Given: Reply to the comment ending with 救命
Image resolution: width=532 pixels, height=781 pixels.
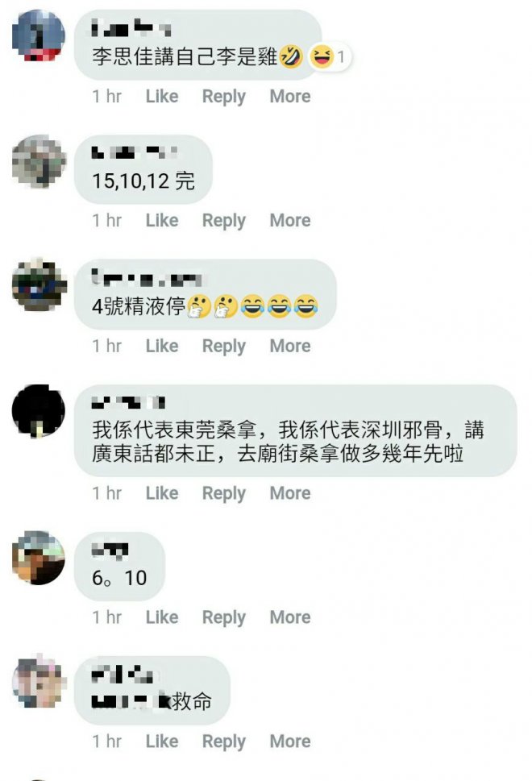Looking at the screenshot, I should click(223, 742).
